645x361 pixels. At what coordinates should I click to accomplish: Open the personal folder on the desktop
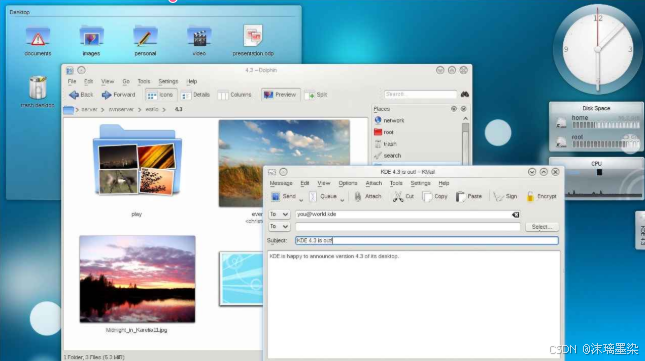[x=145, y=41]
